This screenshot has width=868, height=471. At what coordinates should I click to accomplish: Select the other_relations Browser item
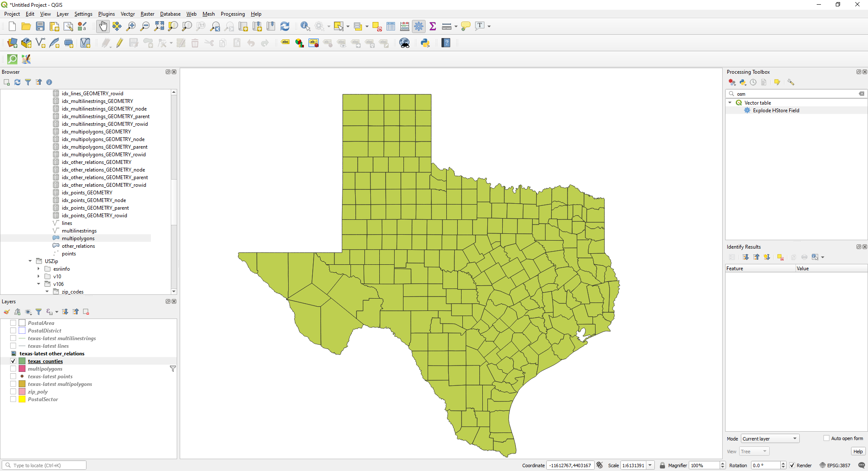(78, 246)
